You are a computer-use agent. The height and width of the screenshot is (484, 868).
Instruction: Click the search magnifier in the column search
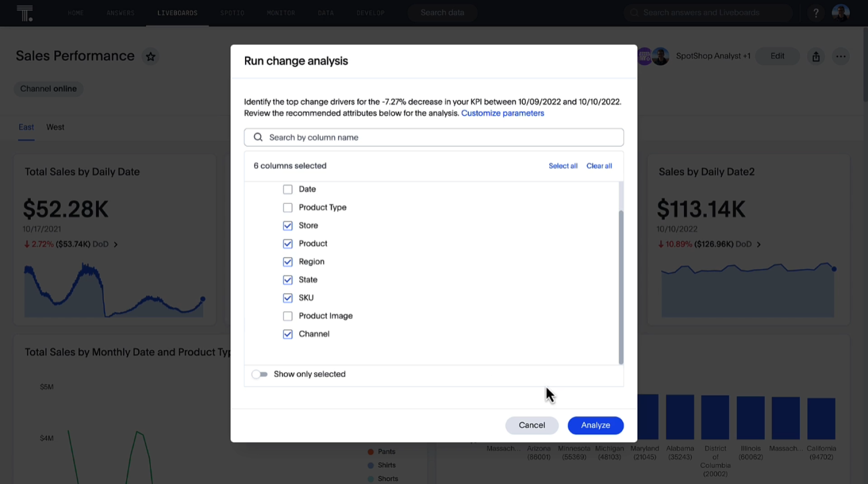pyautogui.click(x=258, y=137)
